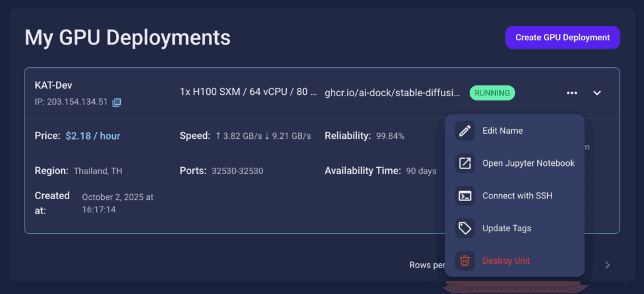The height and width of the screenshot is (294, 644).
Task: Open the three-dot actions menu
Action: click(x=572, y=93)
